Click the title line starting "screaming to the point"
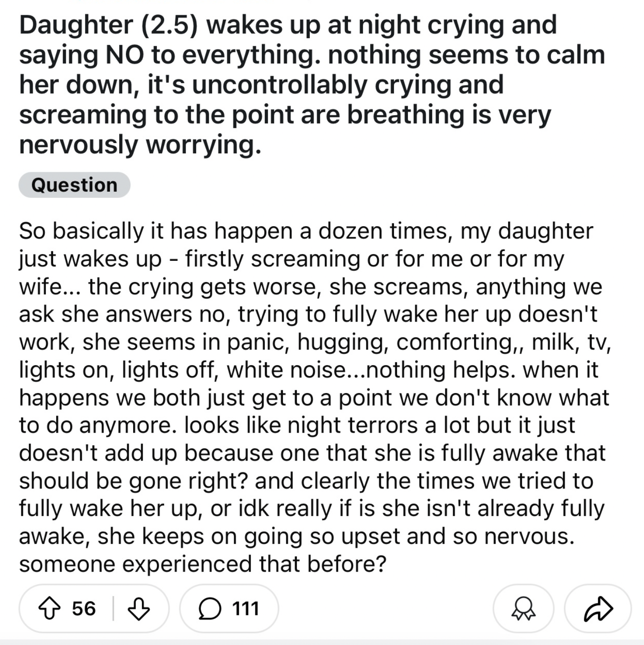The image size is (644, 645). tap(285, 115)
